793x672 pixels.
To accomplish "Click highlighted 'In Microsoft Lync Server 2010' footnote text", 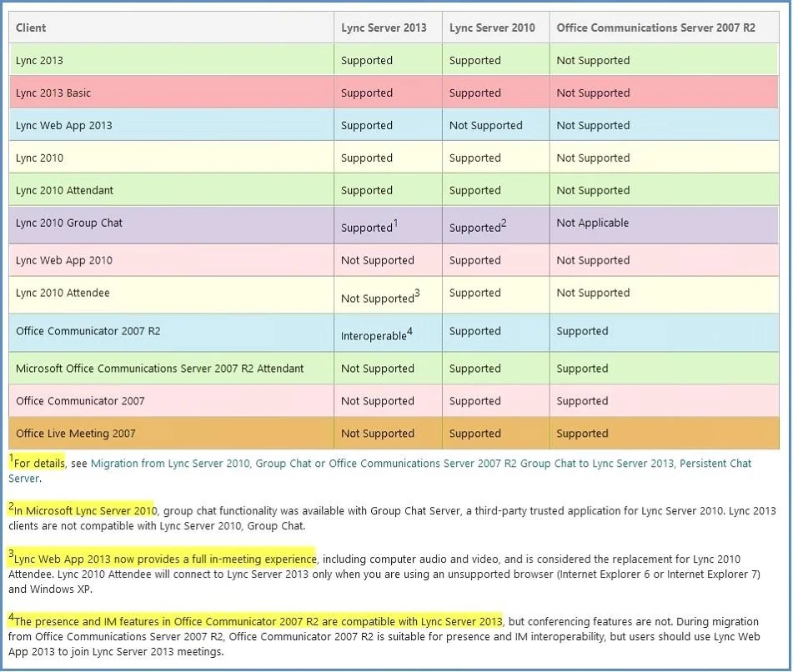I will (83, 509).
